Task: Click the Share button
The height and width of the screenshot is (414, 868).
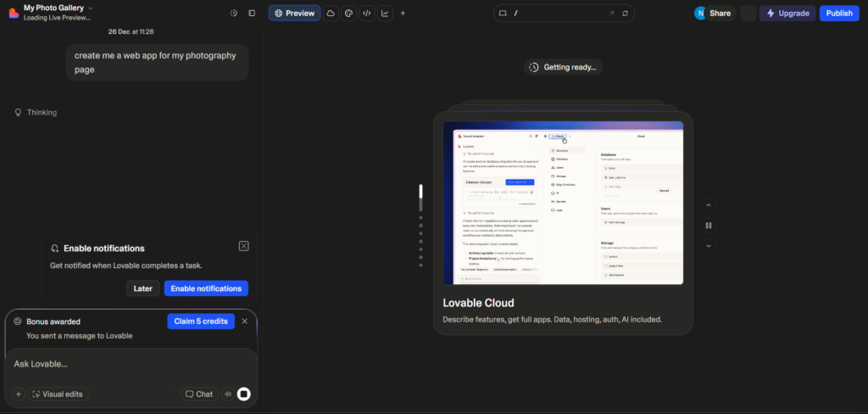Action: coord(721,13)
